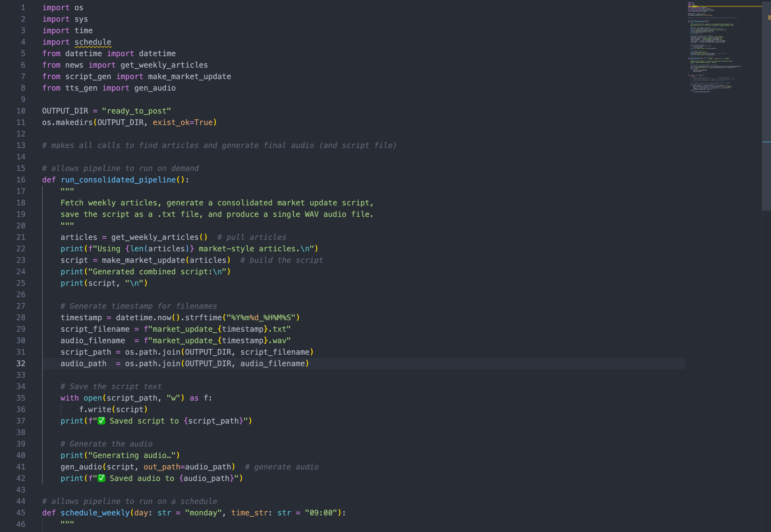
Task: Click get_weekly_articles in the news import
Action: click(164, 65)
